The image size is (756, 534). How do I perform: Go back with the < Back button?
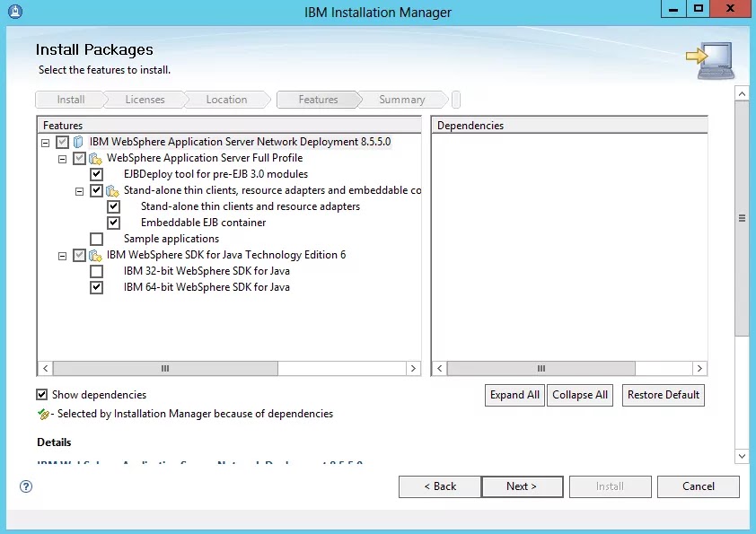440,486
